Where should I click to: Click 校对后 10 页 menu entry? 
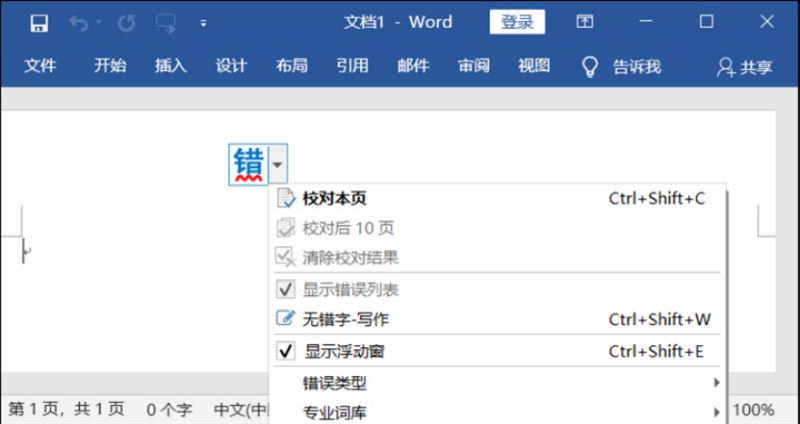497,228
